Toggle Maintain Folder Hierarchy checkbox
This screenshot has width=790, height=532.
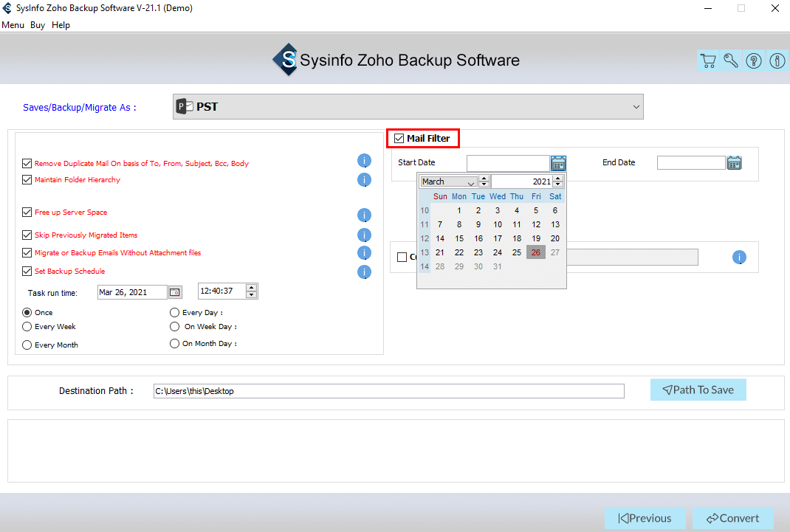pos(27,180)
